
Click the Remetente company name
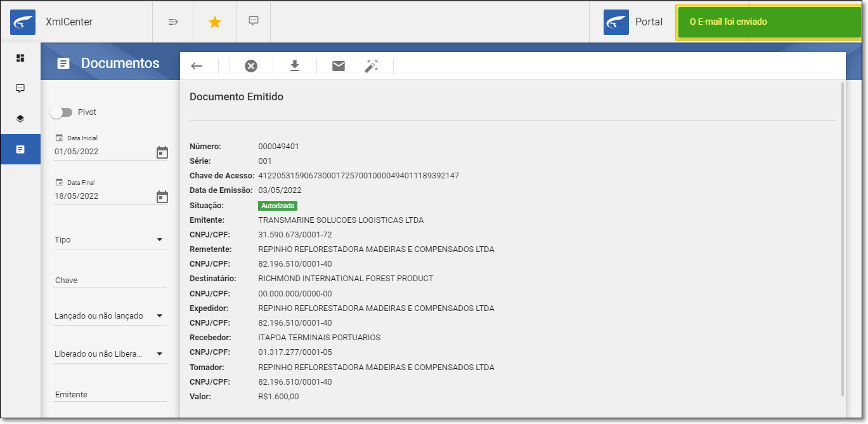376,249
